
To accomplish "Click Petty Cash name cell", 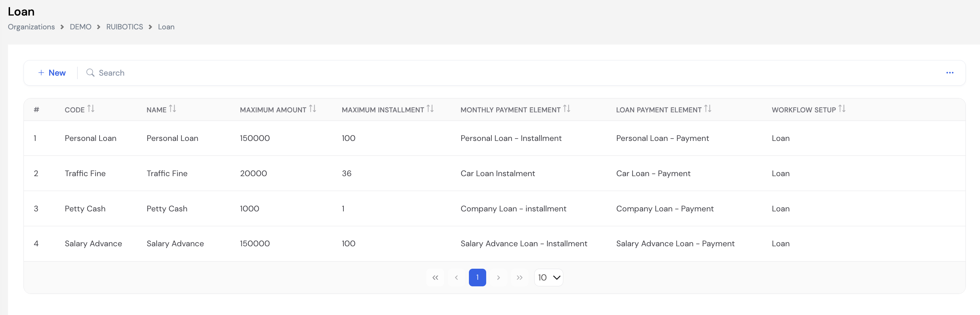I will (167, 209).
